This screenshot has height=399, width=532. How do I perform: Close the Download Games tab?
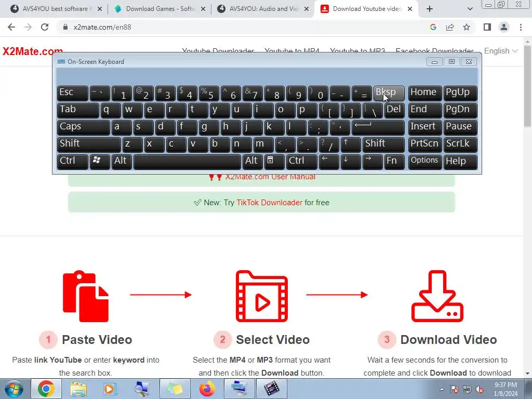pos(203,9)
